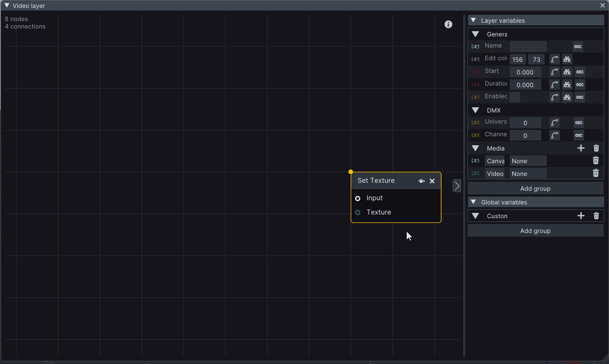Toggle Set Texture node preview eye
Viewport: 609px width, 364px height.
click(x=421, y=181)
